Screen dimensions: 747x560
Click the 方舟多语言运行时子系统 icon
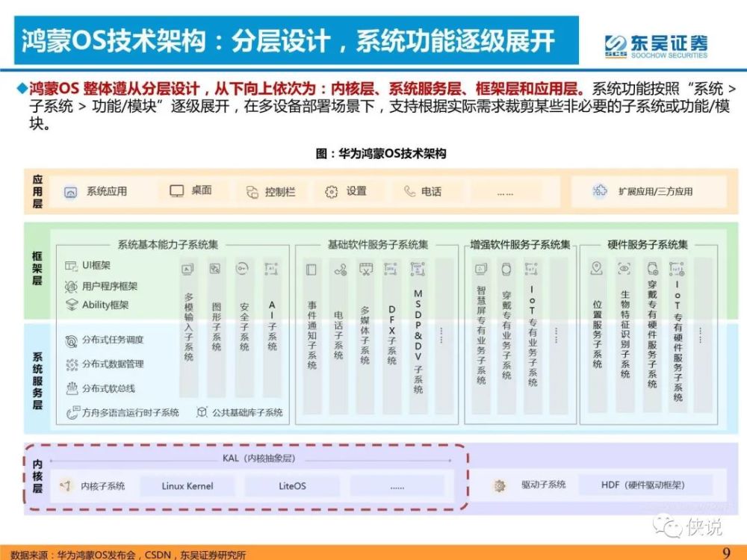73,413
